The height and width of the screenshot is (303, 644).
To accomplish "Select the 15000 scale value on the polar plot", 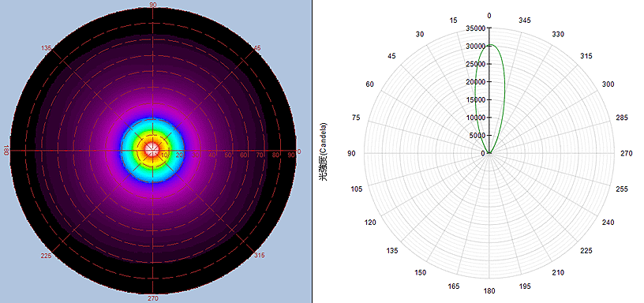I will point(475,99).
